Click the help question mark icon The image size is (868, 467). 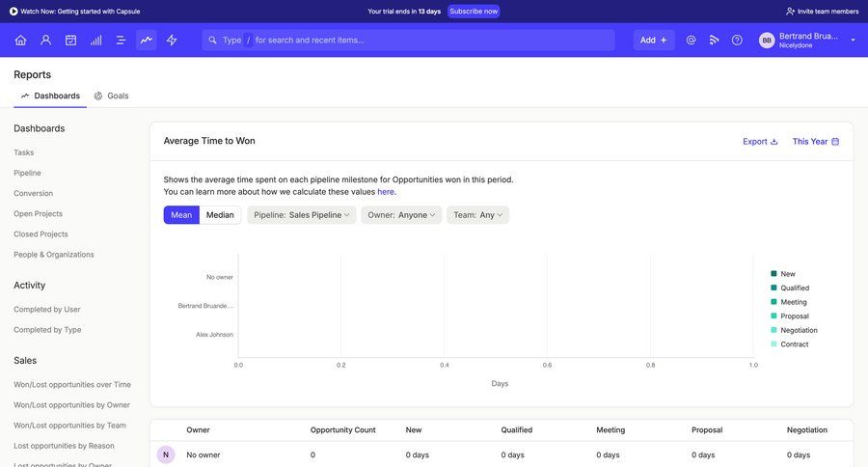point(737,40)
